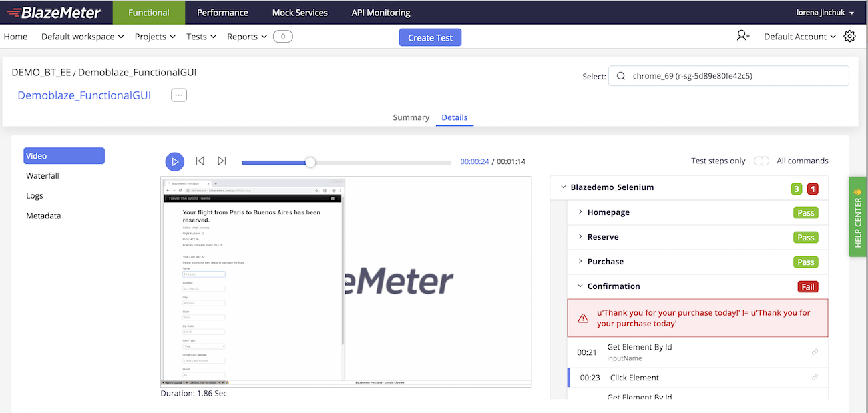Click the Create Test button
The width and height of the screenshot is (868, 413).
click(430, 37)
